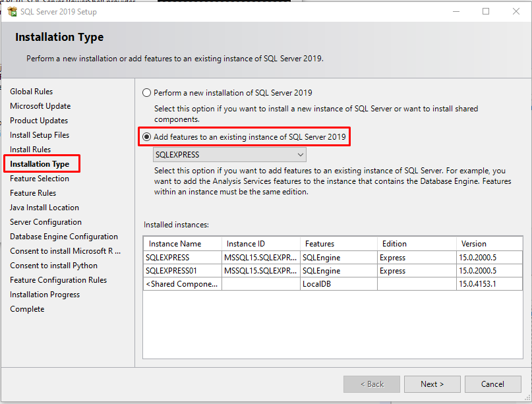Image resolution: width=532 pixels, height=404 pixels.
Task: Select Feature Rules step in sidebar
Action: 33,193
